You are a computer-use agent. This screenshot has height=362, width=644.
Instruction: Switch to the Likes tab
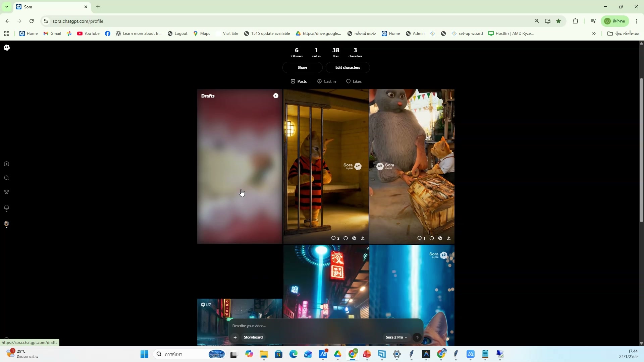click(354, 81)
